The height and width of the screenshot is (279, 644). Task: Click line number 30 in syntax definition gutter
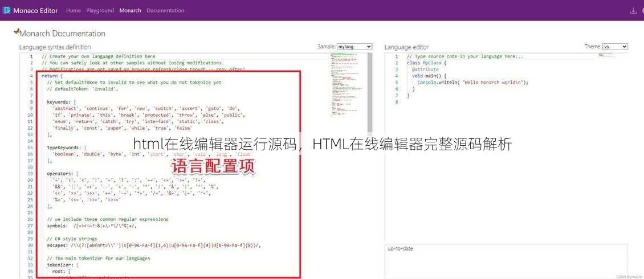[30, 245]
